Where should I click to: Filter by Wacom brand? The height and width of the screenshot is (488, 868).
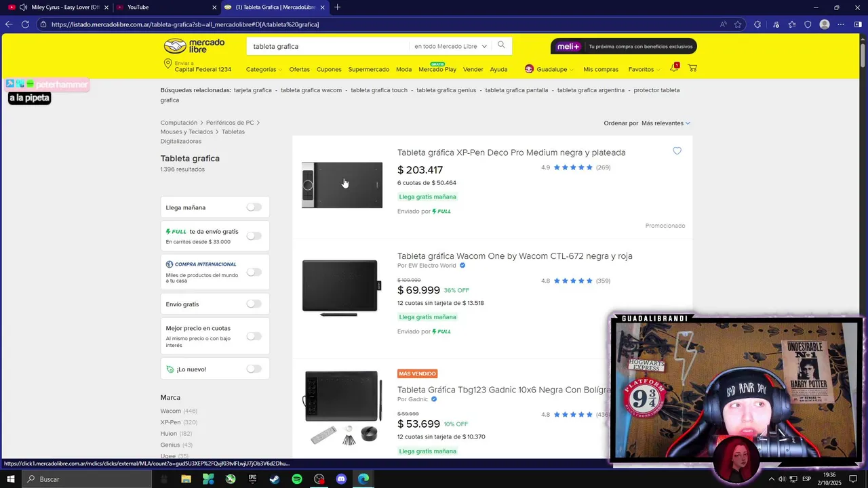pyautogui.click(x=171, y=411)
